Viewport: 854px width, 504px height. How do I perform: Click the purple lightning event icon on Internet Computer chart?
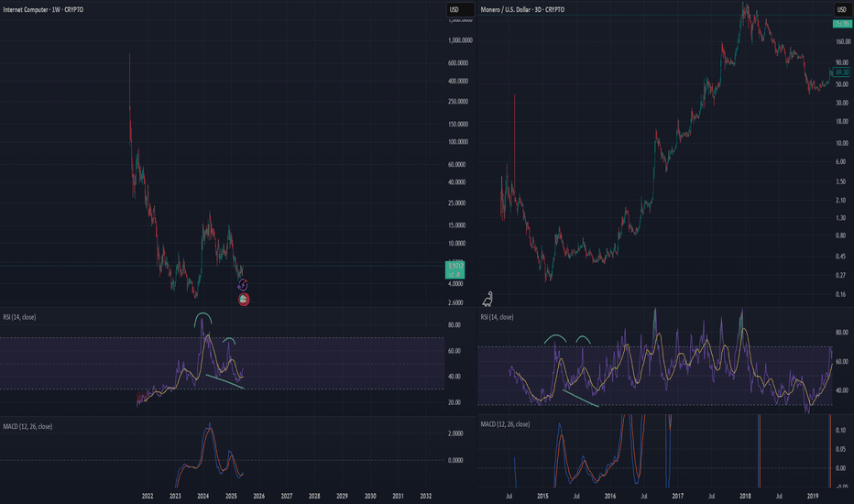click(x=243, y=284)
